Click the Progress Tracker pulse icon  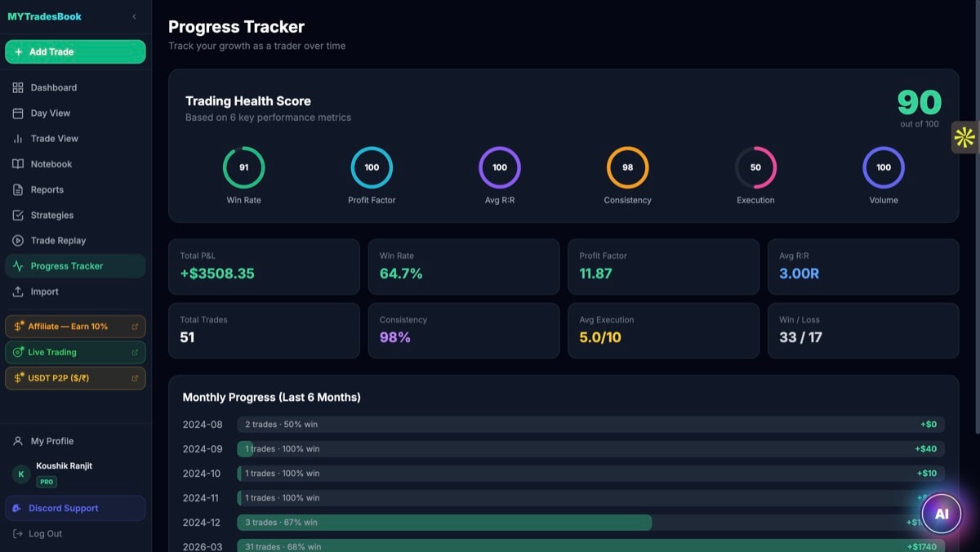point(18,265)
